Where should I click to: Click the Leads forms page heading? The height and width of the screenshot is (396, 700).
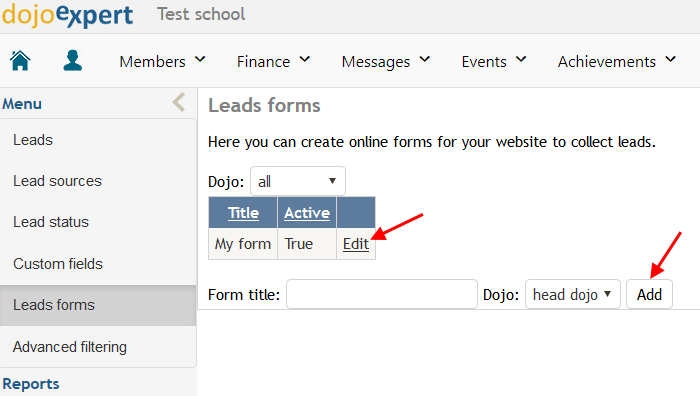[264, 105]
